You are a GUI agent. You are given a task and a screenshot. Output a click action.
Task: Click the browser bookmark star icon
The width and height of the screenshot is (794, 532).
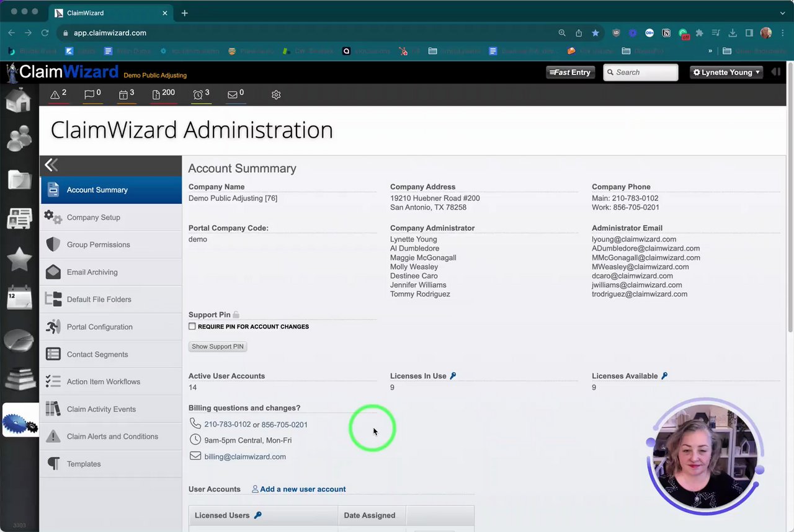pyautogui.click(x=595, y=33)
